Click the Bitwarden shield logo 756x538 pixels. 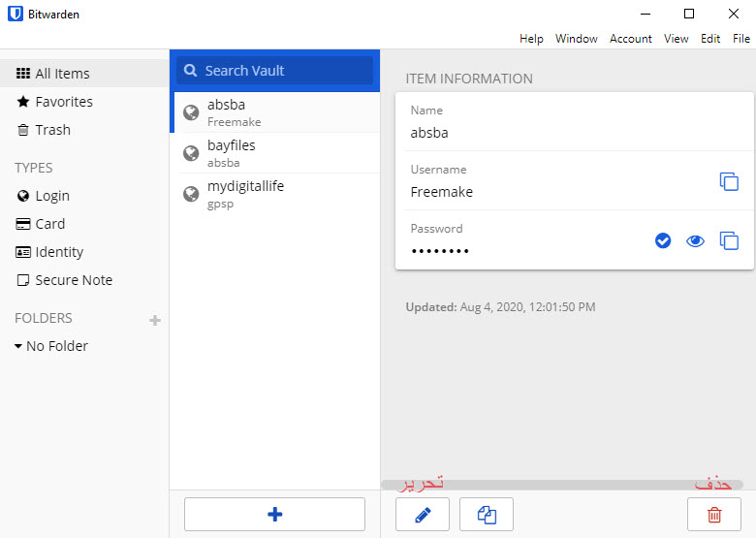point(16,14)
